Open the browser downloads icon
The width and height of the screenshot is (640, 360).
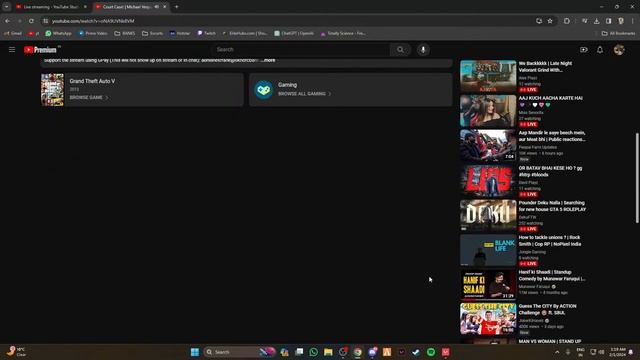tap(597, 21)
